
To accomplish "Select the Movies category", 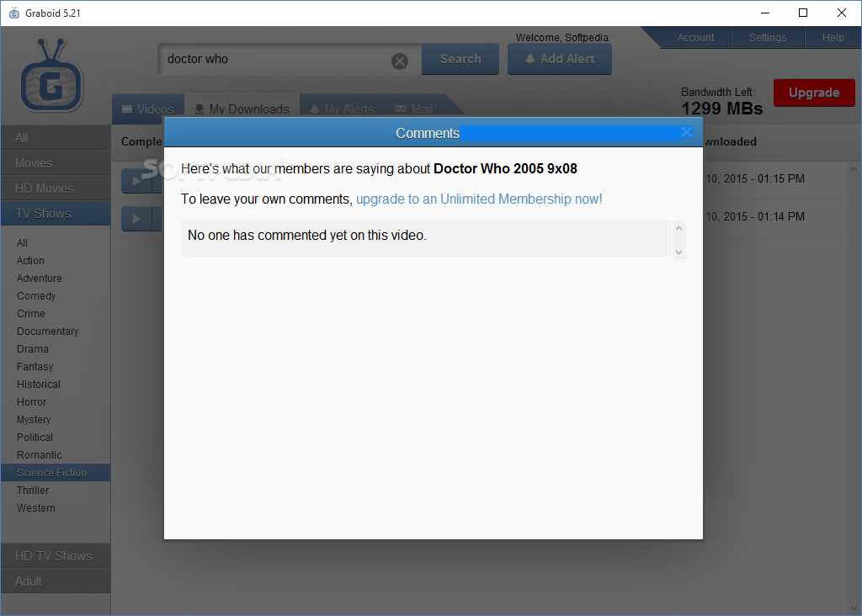I will click(56, 163).
